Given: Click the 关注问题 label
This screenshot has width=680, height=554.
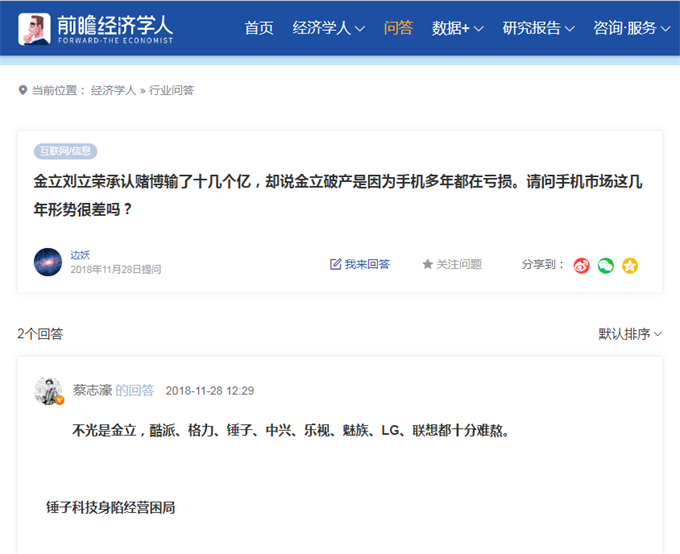Looking at the screenshot, I should click(x=459, y=264).
